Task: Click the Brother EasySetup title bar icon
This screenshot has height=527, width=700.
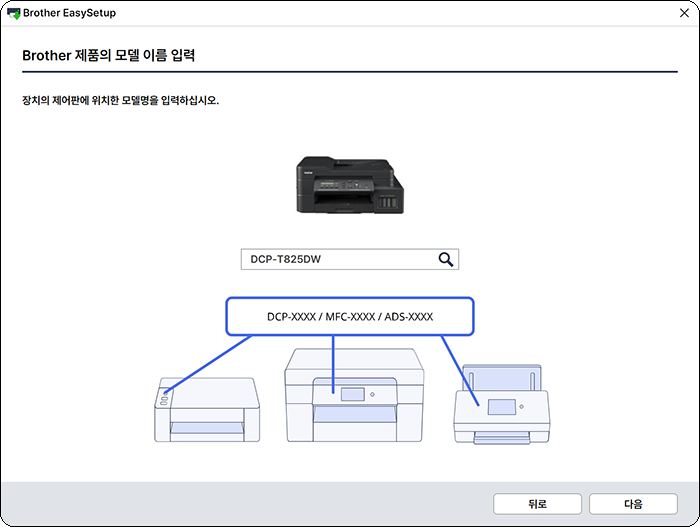Action: (14, 13)
